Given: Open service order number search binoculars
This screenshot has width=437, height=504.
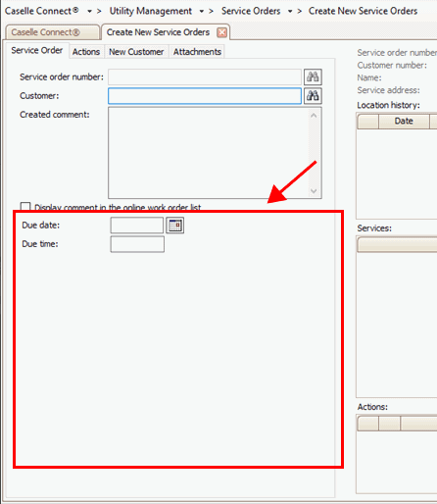Looking at the screenshot, I should 313,77.
